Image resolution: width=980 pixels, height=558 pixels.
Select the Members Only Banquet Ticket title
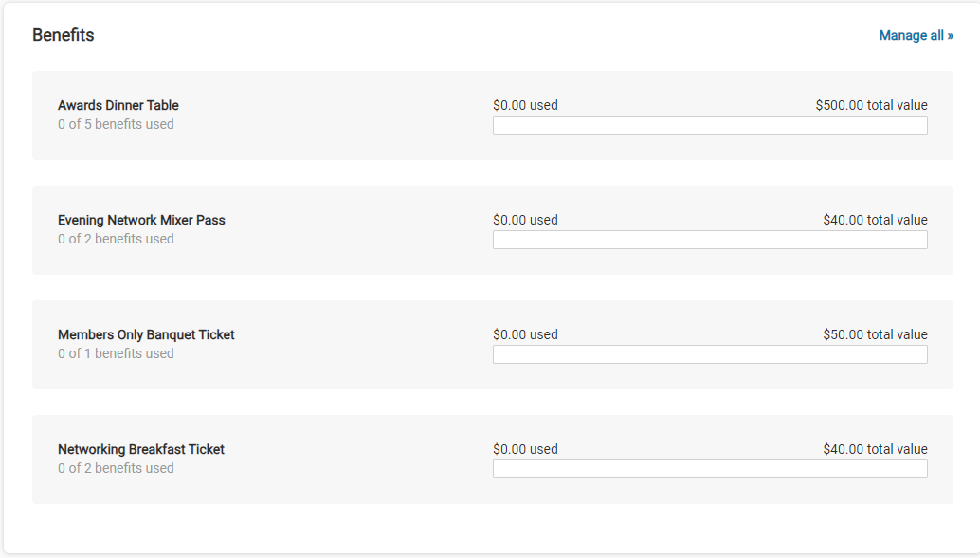tap(146, 335)
